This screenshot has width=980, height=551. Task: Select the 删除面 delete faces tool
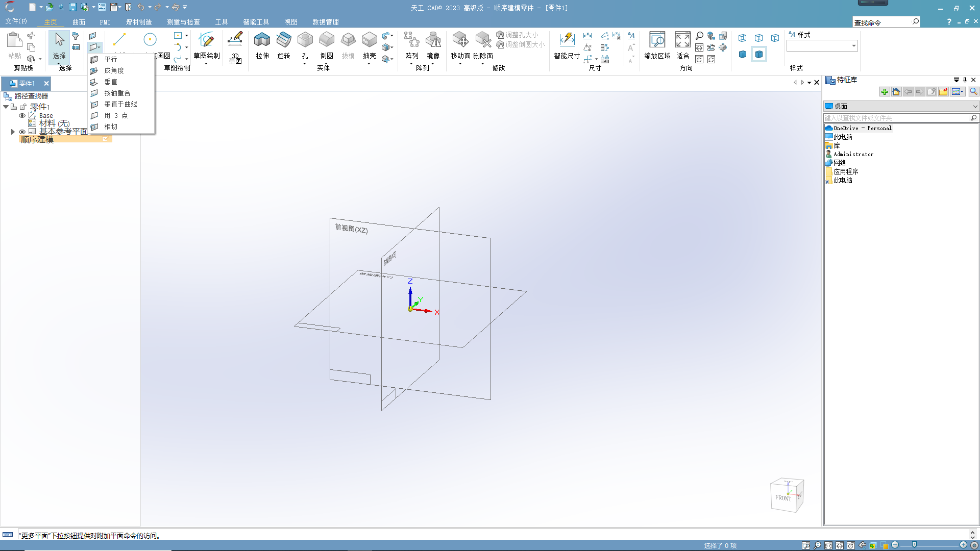pos(483,45)
